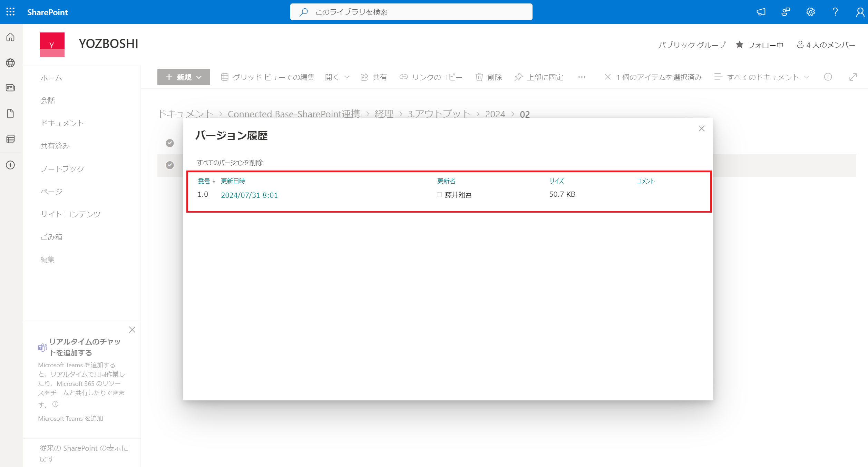Open the megaphone announcements icon
The height and width of the screenshot is (467, 868).
761,12
